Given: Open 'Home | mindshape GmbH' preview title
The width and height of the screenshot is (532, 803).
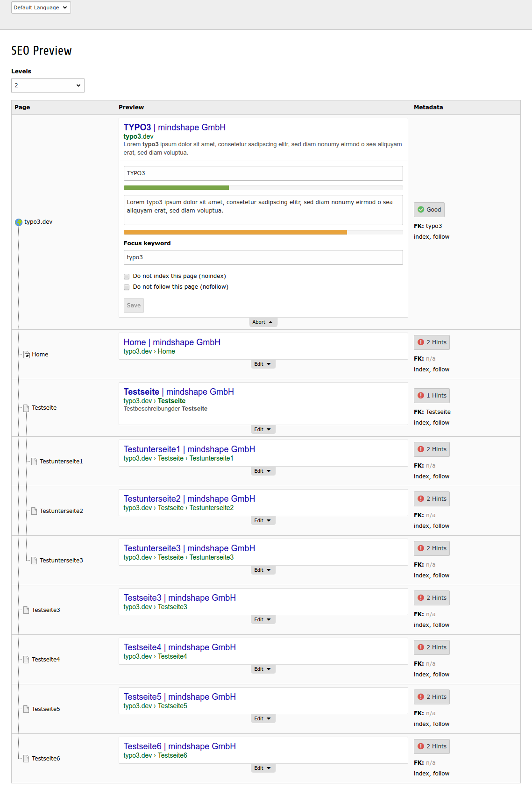Looking at the screenshot, I should click(x=172, y=342).
